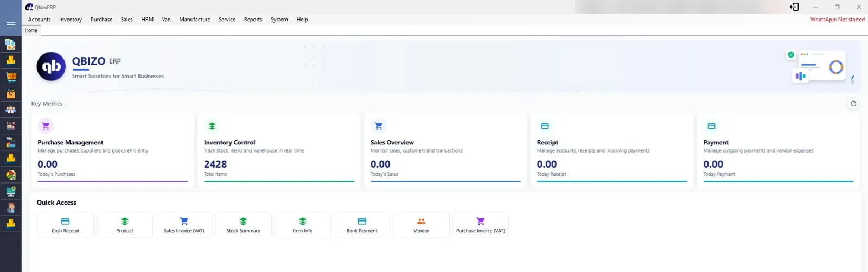
Task: Click the Today Payment 0.00 value
Action: click(713, 164)
